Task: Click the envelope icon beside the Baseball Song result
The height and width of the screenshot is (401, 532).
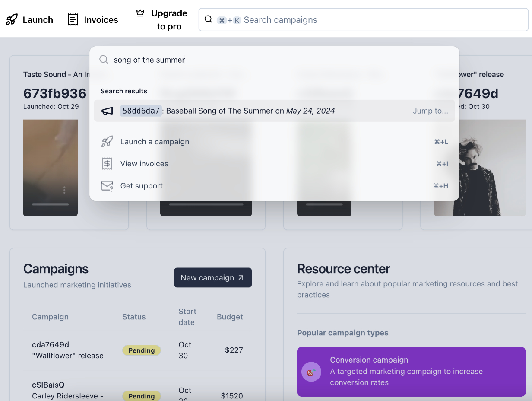Action: (108, 111)
